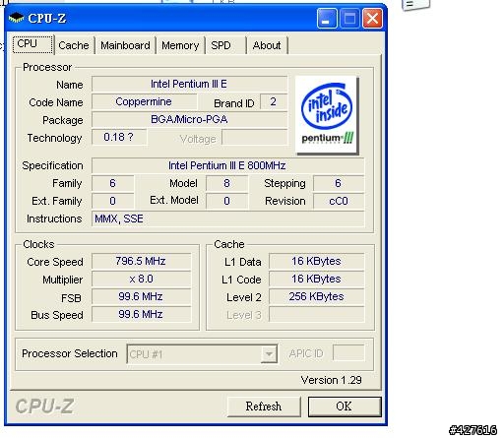The height and width of the screenshot is (438, 504).
Task: Click the CPU #1 combo box
Action: pos(202,354)
